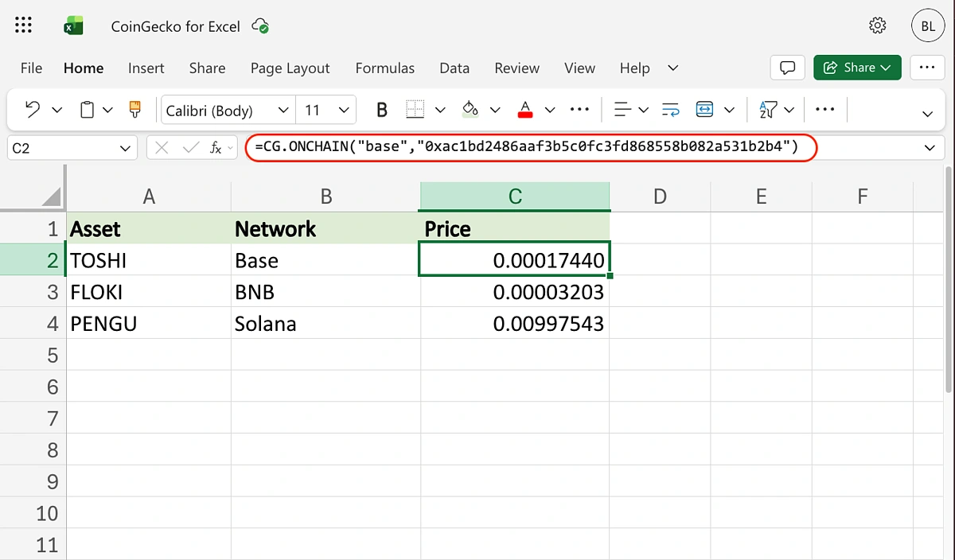The height and width of the screenshot is (560, 955).
Task: Expand the alignment dropdown arrow
Action: coord(644,110)
